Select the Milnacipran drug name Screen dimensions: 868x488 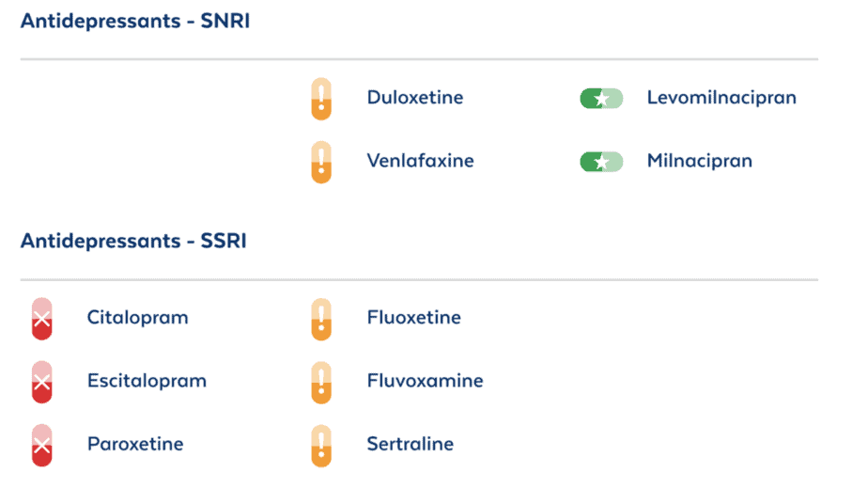click(700, 161)
